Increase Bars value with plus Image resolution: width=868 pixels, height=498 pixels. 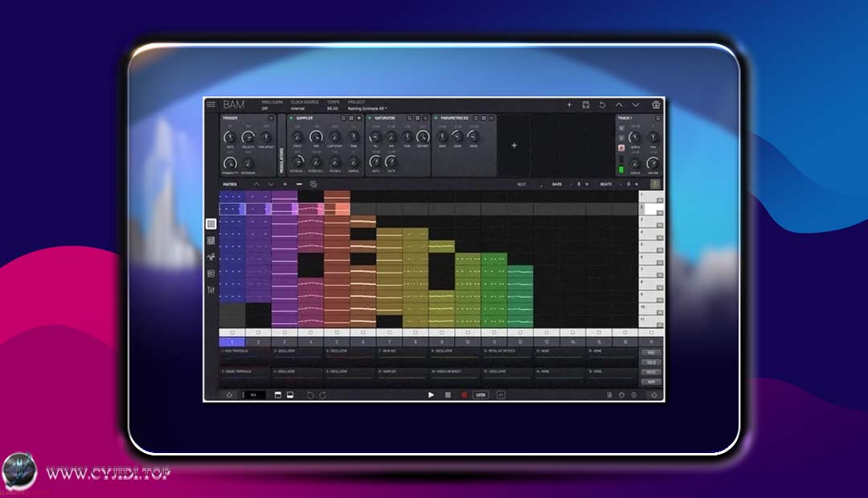[587, 184]
